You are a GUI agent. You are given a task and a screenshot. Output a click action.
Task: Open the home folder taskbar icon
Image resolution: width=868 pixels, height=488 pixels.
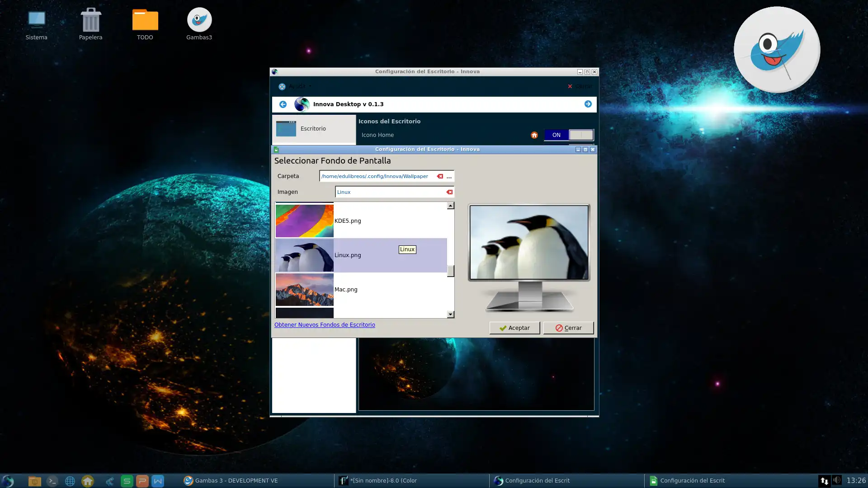88,481
